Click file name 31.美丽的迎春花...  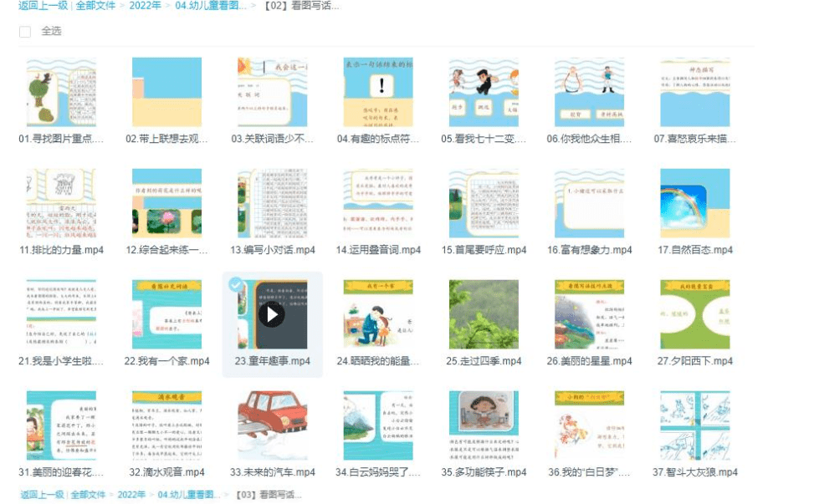(61, 472)
